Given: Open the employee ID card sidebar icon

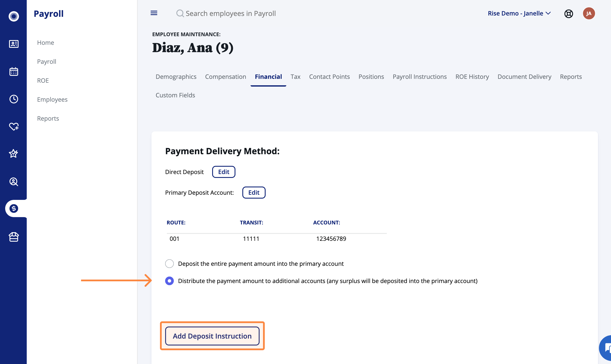Looking at the screenshot, I should coord(14,44).
